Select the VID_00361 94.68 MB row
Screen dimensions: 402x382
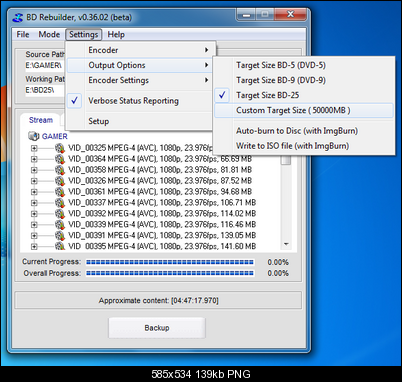coord(160,192)
